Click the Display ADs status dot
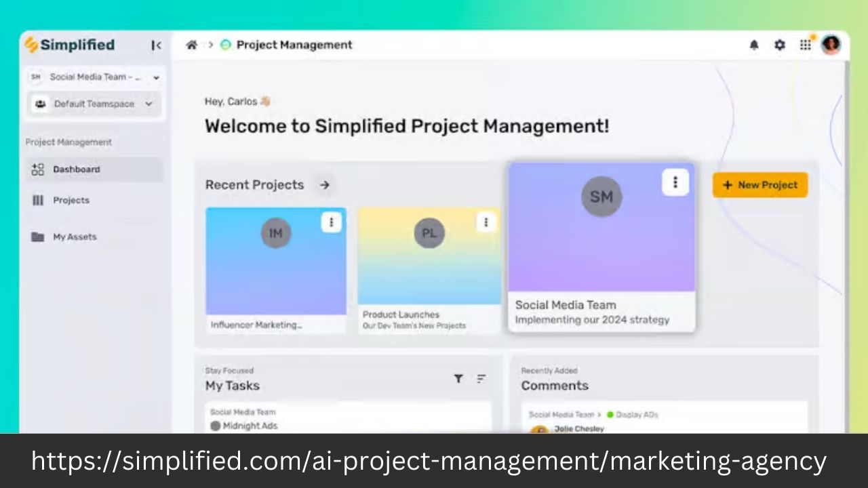This screenshot has height=488, width=868. pyautogui.click(x=610, y=414)
